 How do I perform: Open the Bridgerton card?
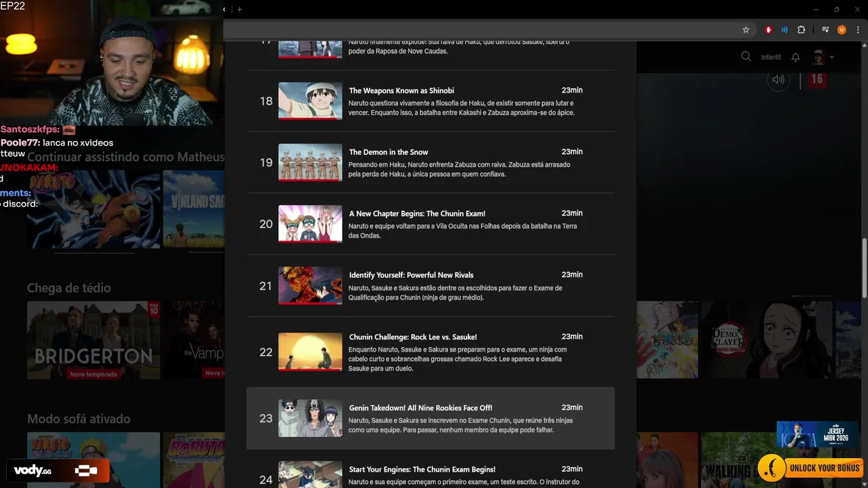coord(94,340)
